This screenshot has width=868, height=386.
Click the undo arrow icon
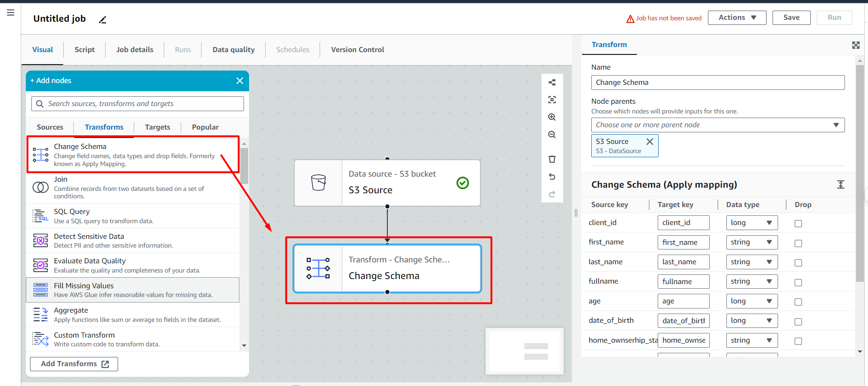552,177
